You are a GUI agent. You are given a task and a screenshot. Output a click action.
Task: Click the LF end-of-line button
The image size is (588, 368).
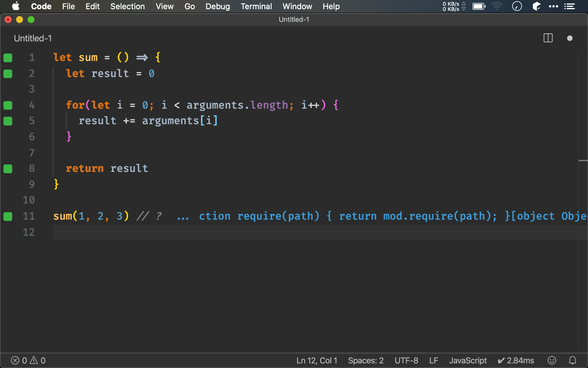coord(434,360)
